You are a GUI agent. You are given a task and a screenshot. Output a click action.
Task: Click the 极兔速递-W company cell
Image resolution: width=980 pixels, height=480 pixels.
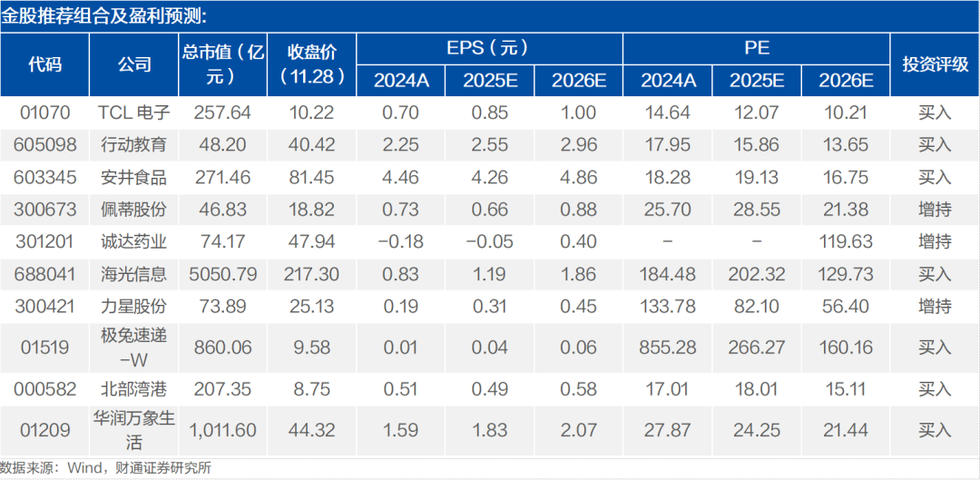coord(134,347)
